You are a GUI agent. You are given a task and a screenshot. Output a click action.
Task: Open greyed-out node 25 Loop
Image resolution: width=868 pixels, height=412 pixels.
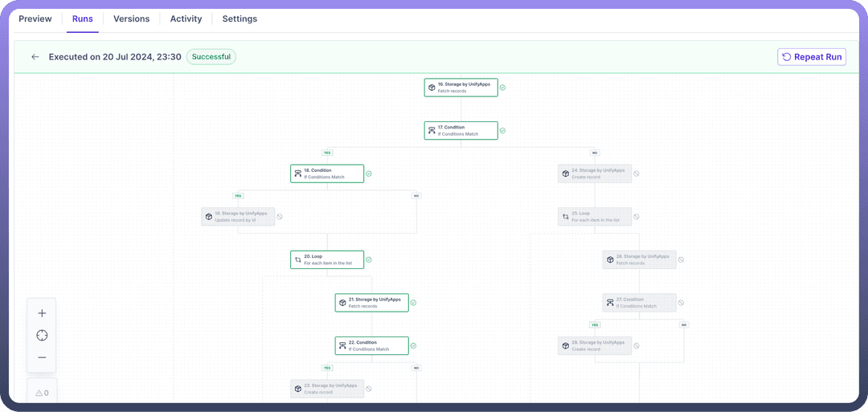(595, 217)
